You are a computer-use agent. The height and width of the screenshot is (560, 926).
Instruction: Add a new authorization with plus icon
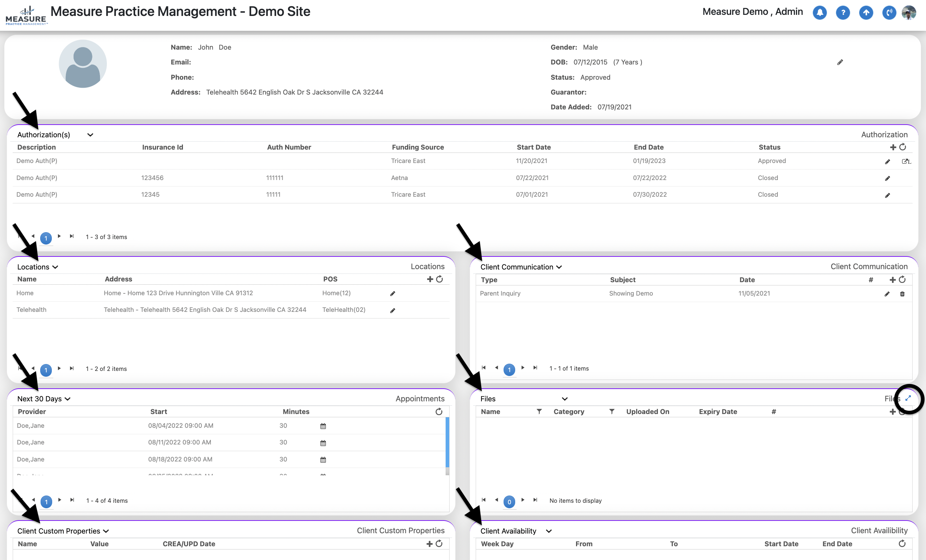coord(893,147)
